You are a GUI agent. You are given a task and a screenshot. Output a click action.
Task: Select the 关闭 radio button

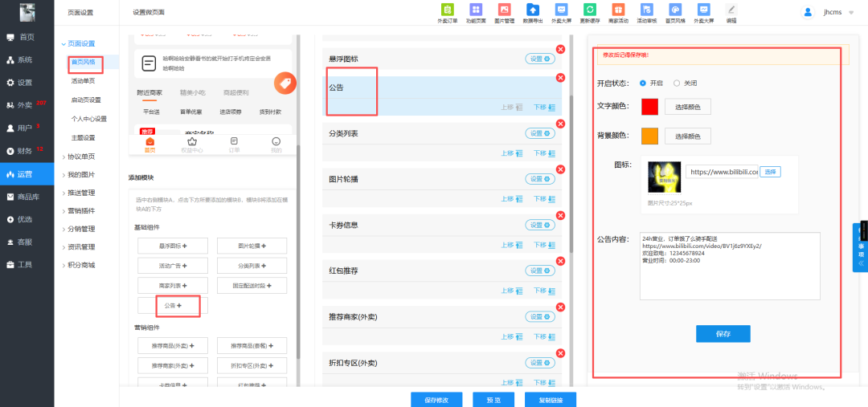point(677,83)
